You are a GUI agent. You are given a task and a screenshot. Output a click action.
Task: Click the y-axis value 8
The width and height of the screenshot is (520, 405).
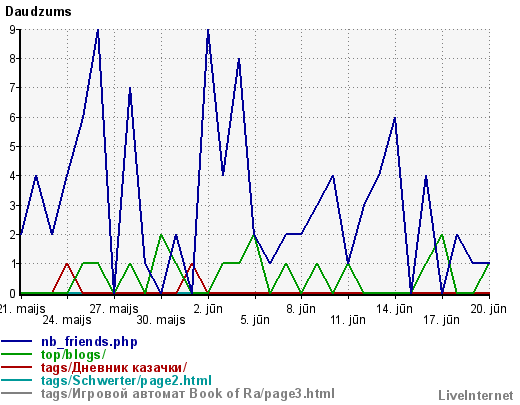pyautogui.click(x=13, y=59)
